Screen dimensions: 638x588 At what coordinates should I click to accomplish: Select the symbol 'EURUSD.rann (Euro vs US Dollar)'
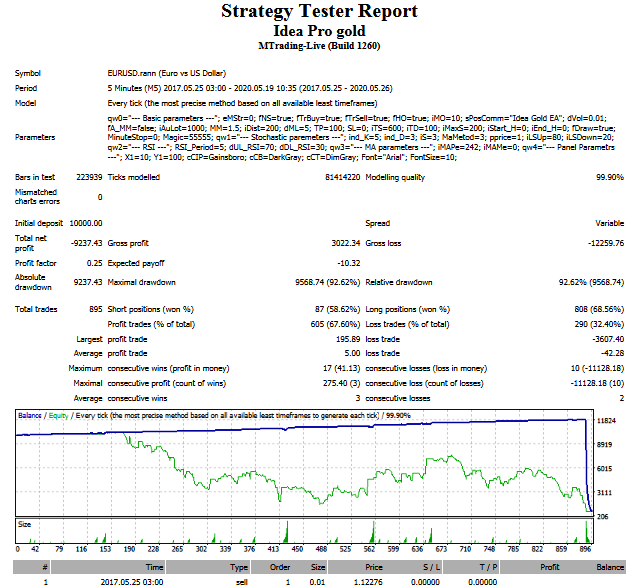(x=167, y=73)
